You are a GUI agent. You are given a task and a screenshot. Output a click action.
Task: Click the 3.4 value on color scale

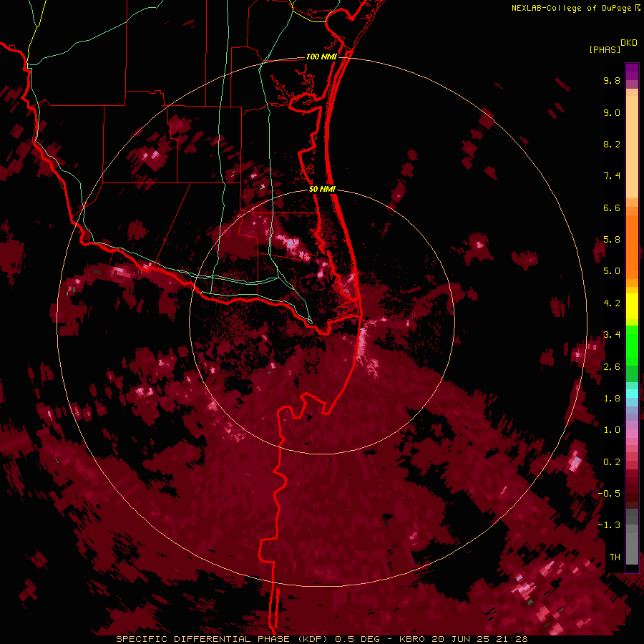coord(612,335)
